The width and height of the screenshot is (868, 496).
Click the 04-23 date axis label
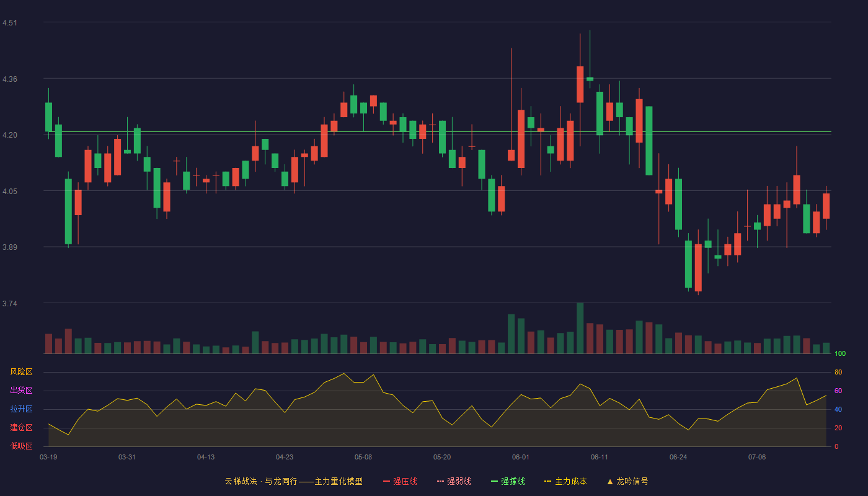[x=285, y=457]
